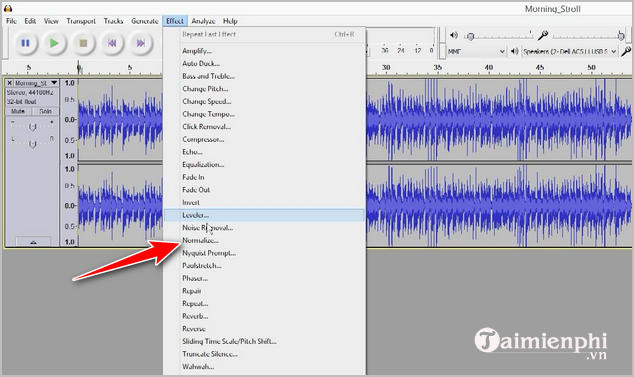Solo the Morning_St track
The height and width of the screenshot is (377, 634).
pyautogui.click(x=45, y=111)
